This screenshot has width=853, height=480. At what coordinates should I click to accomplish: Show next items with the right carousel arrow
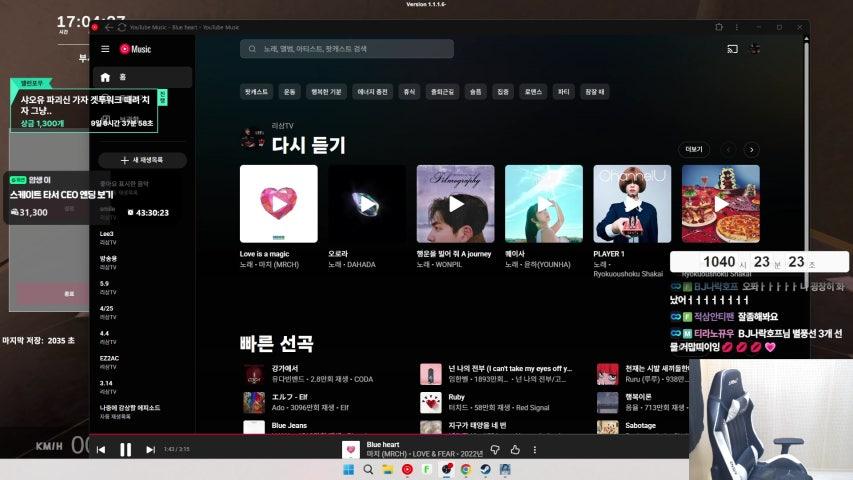752,150
